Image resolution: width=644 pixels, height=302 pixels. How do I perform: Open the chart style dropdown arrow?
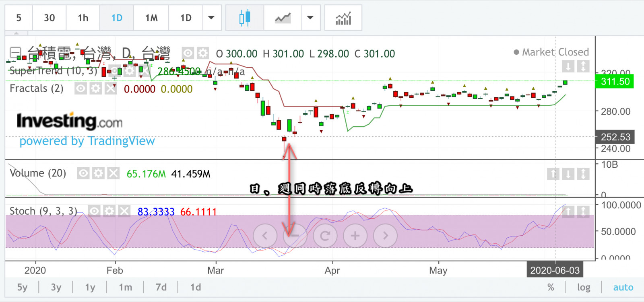[x=310, y=18]
